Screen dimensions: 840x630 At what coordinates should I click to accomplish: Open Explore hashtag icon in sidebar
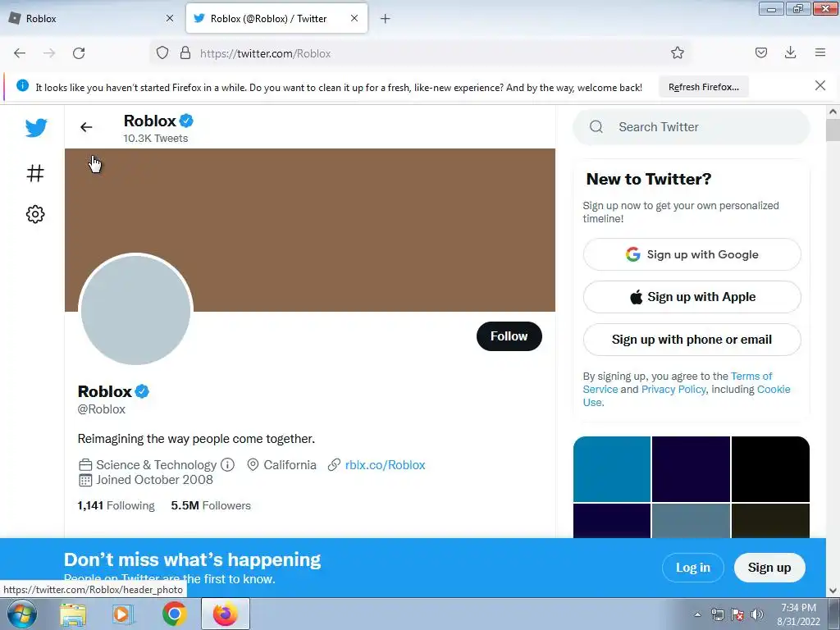pyautogui.click(x=35, y=173)
